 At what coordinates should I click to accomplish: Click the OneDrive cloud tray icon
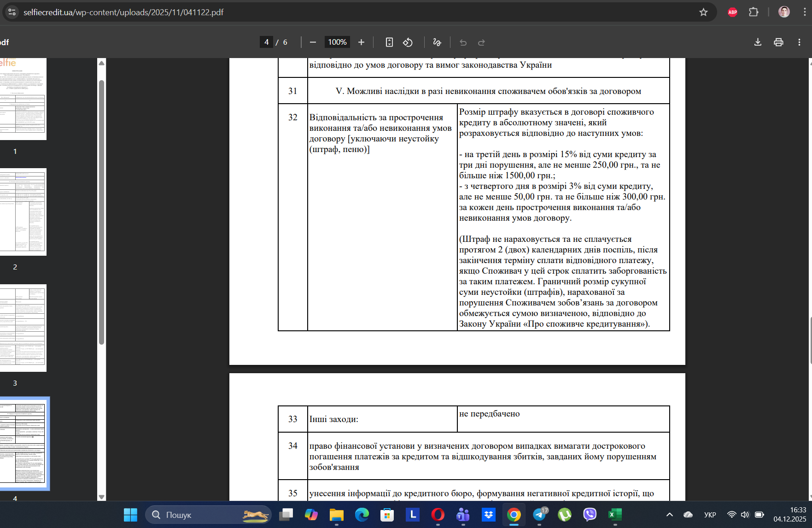pyautogui.click(x=688, y=515)
